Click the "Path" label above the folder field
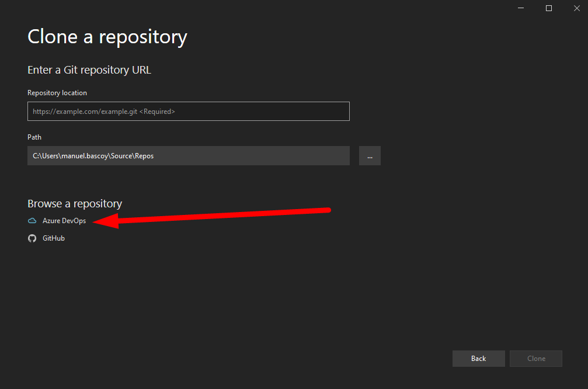Image resolution: width=588 pixels, height=389 pixels. 34,137
